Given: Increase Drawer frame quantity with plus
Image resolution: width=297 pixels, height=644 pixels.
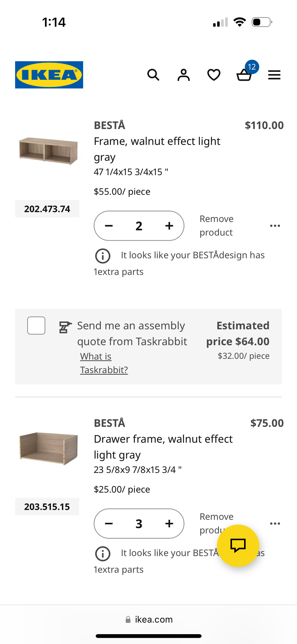Looking at the screenshot, I should (x=169, y=523).
